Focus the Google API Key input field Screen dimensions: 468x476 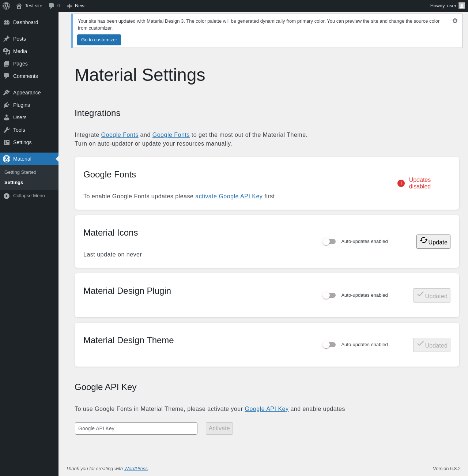[136, 428]
